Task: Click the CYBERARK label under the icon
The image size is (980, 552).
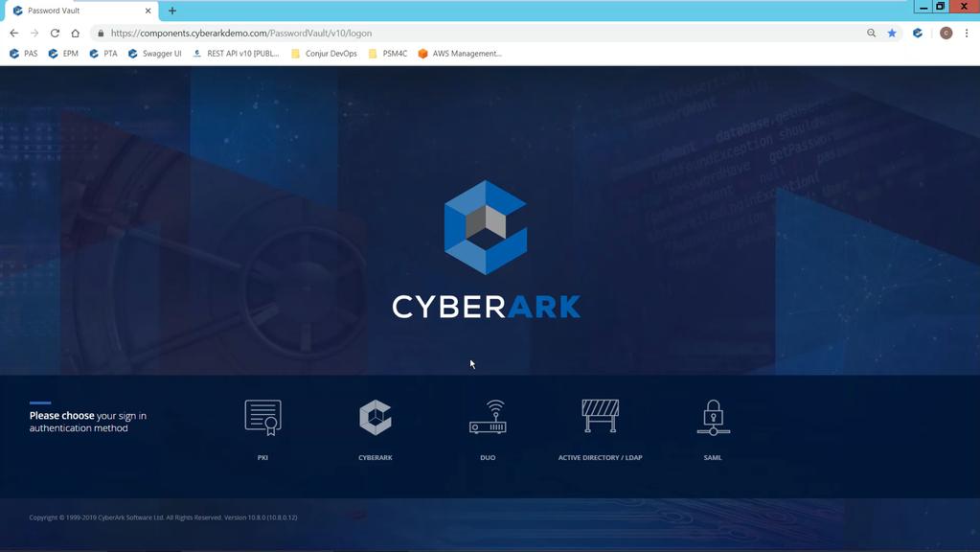Action: tap(375, 457)
